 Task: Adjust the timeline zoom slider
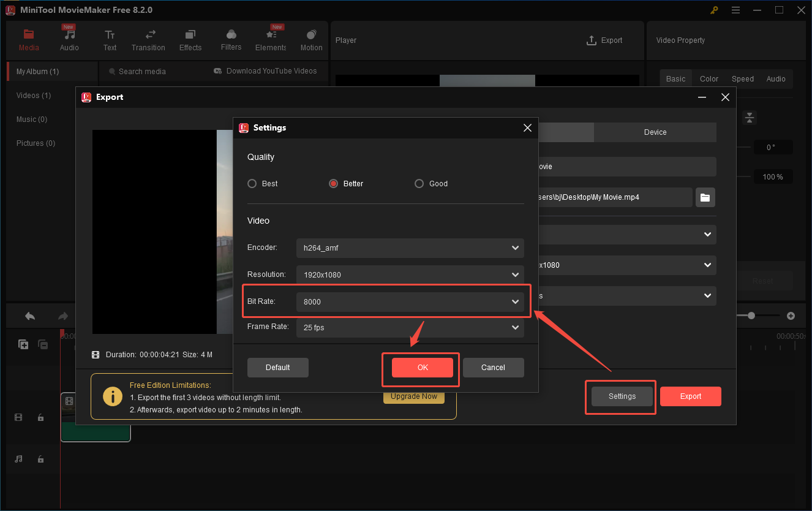pos(751,316)
